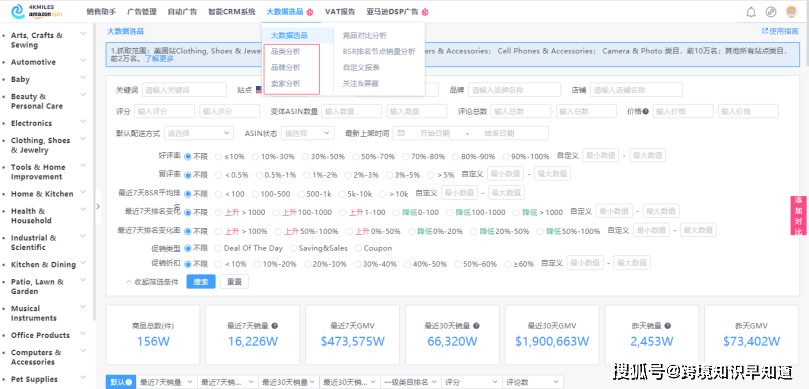Open the VAT报告 top menu
The height and width of the screenshot is (389, 809).
pos(340,11)
